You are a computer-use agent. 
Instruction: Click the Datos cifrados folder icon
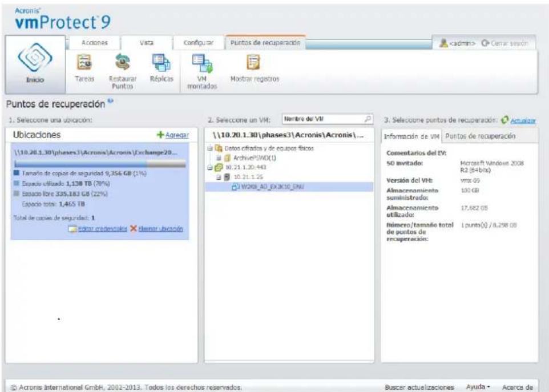[219, 148]
